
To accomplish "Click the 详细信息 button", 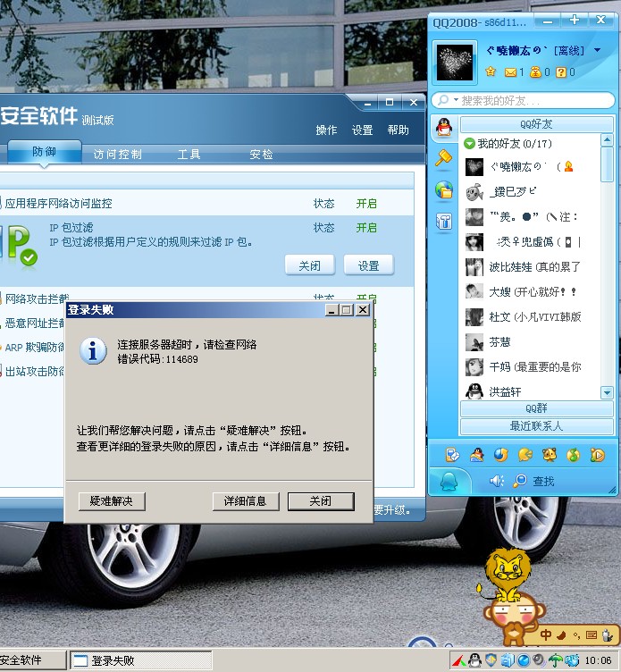I will point(246,501).
